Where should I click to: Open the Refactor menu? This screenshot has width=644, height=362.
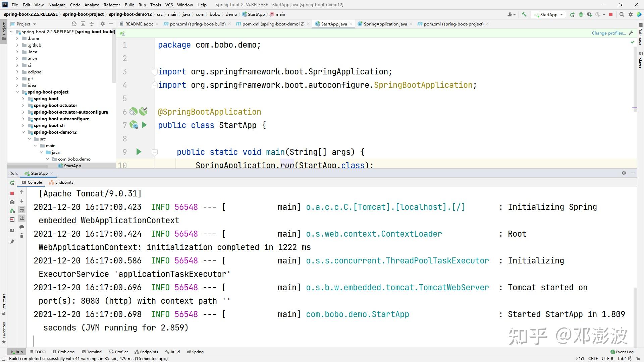(x=111, y=5)
